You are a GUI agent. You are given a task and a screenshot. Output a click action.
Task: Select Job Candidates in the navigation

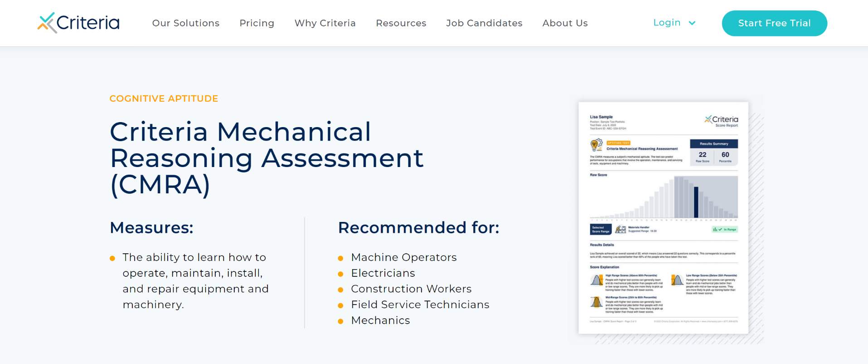click(x=484, y=23)
